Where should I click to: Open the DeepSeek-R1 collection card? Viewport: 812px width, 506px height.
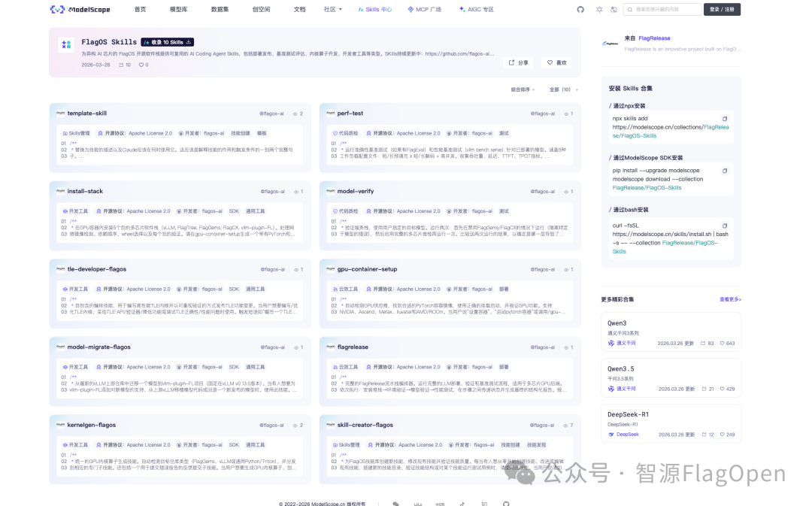point(671,423)
